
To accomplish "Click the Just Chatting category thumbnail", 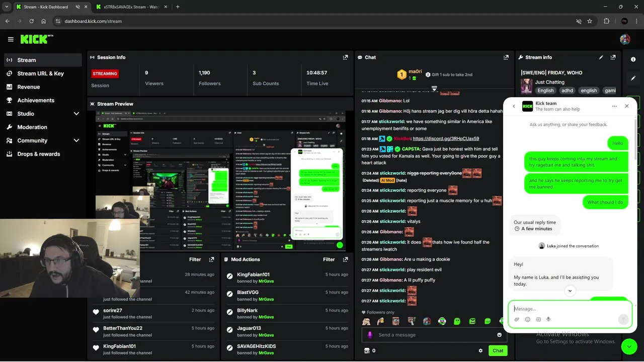I will click(526, 86).
